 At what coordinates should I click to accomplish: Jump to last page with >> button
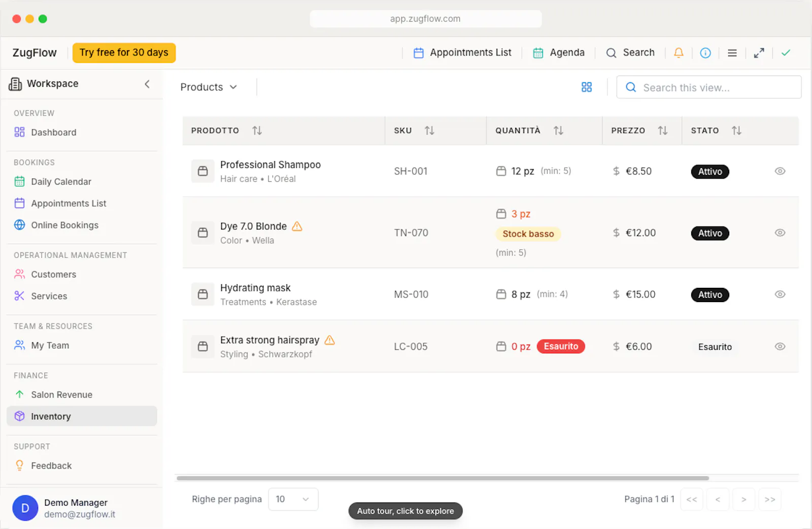[770, 500]
